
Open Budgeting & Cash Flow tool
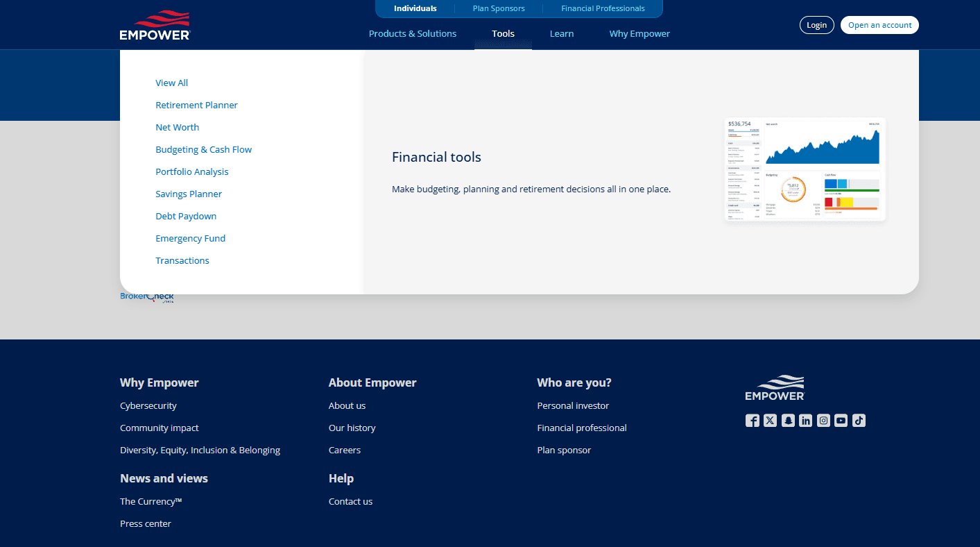coord(203,149)
